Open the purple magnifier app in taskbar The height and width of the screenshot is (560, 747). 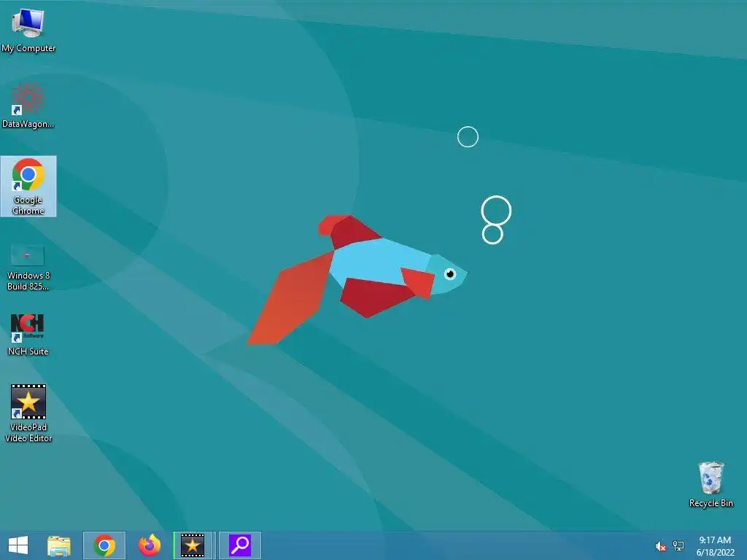coord(239,545)
